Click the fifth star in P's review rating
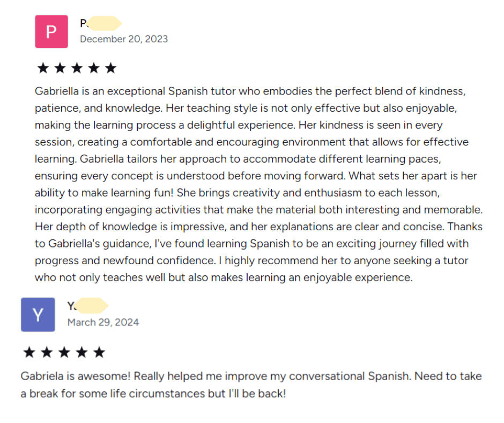Screen dimensions: 504x423 (110, 68)
